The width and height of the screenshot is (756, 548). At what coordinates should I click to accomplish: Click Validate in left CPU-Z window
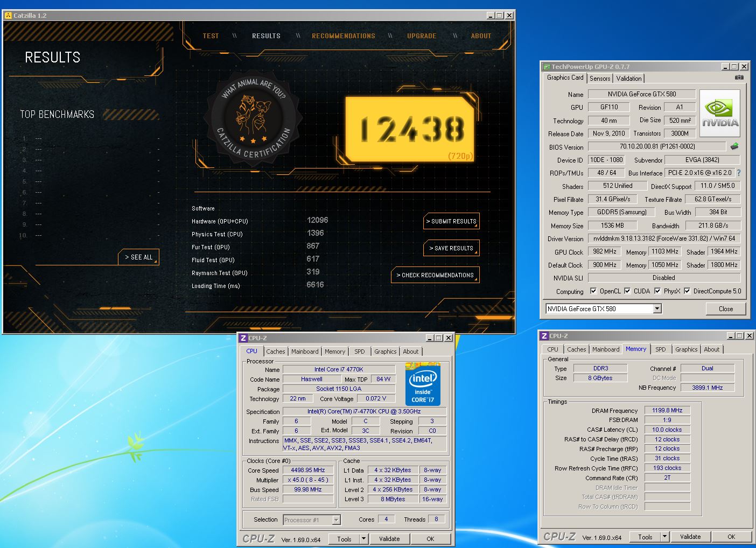point(389,539)
